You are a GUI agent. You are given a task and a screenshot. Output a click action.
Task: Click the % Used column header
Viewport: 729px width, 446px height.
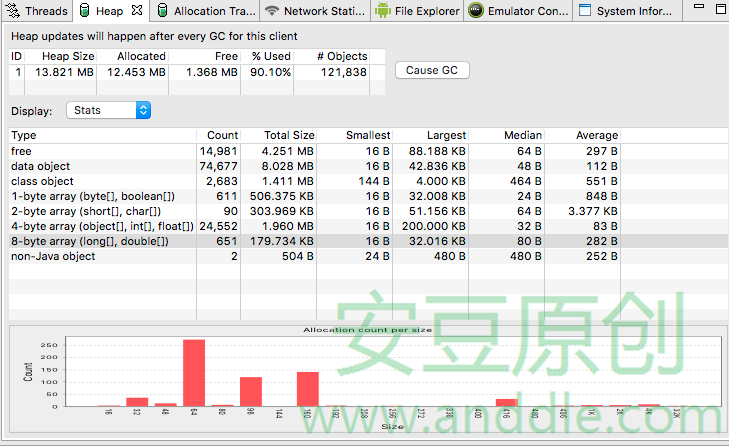pos(267,56)
